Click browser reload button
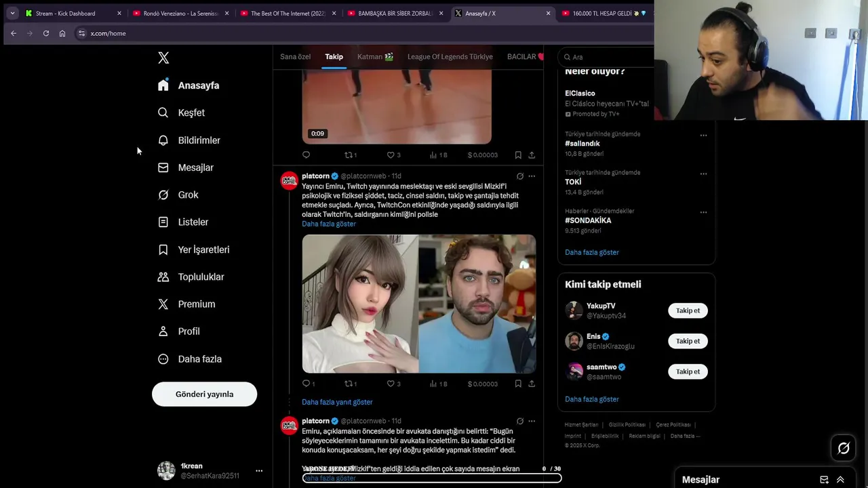Screen dimensions: 868x488 (46, 33)
